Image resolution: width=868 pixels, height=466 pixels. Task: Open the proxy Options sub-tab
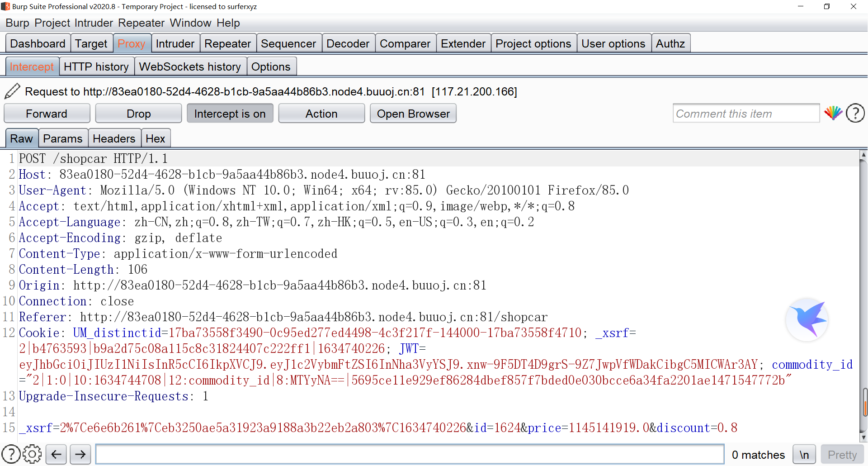click(271, 67)
